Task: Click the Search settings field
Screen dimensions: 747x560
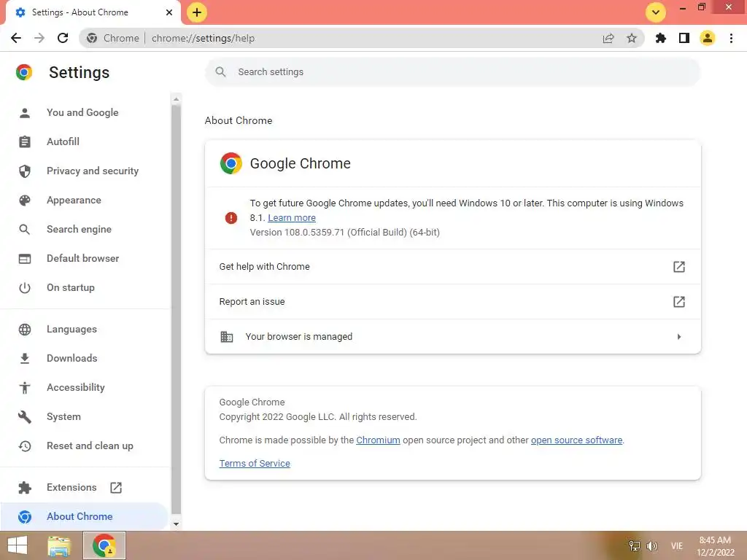Action: click(452, 72)
